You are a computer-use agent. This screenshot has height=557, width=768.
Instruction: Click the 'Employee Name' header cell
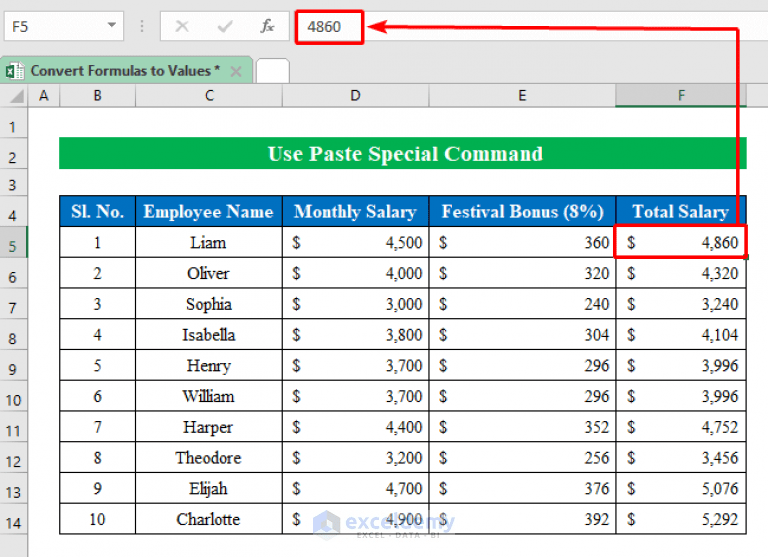209,211
